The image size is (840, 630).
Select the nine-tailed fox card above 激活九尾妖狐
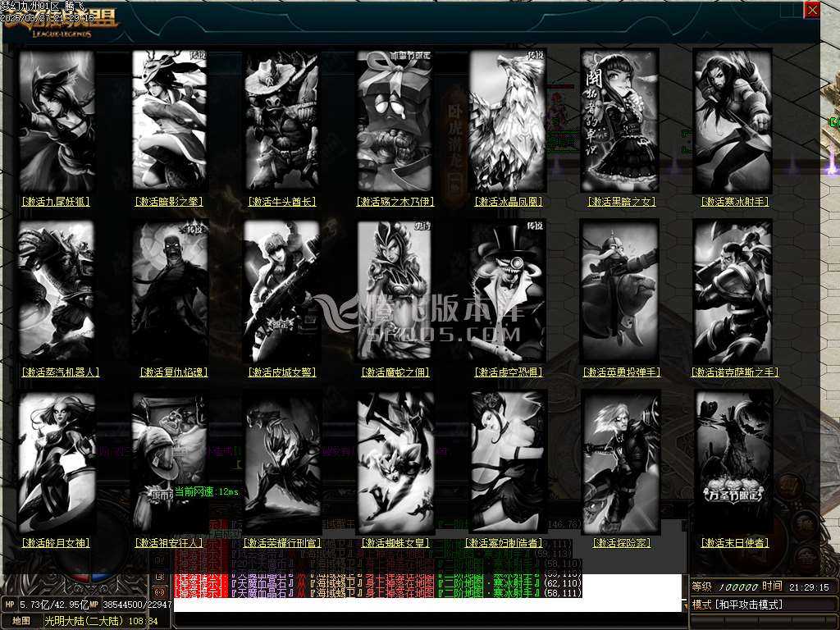click(x=57, y=121)
